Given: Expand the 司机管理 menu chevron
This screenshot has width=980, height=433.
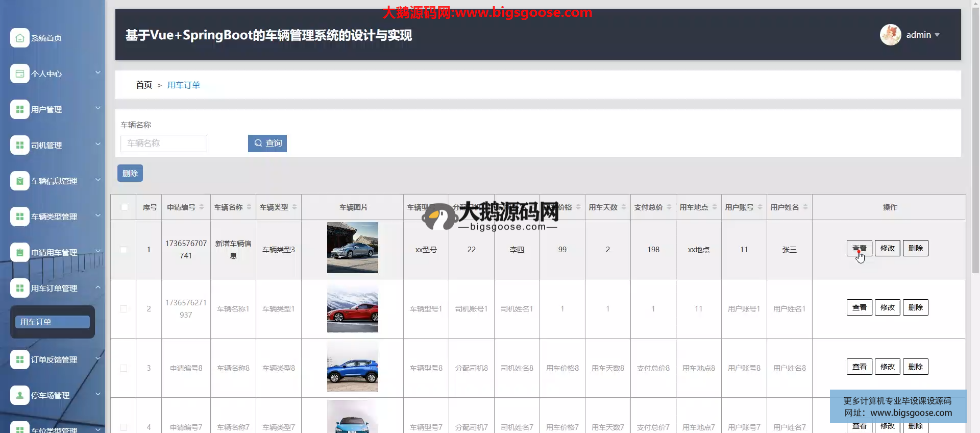Looking at the screenshot, I should (98, 144).
